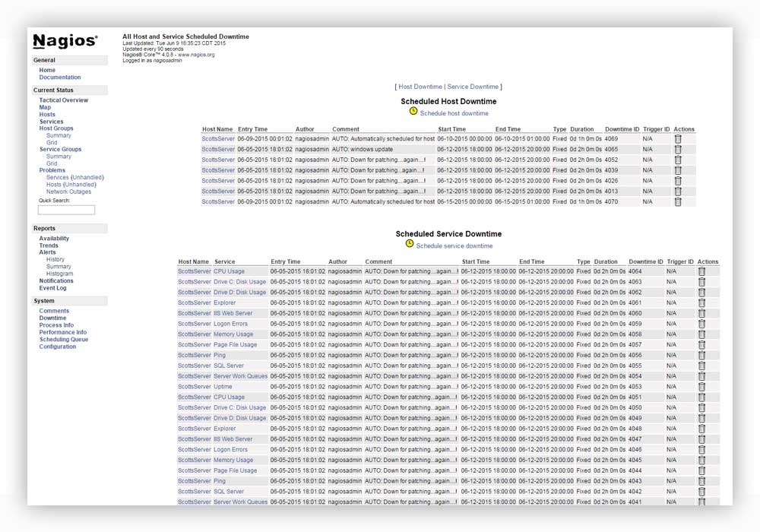Click the Quick Search input box
This screenshot has height=532, width=760.
[x=66, y=210]
